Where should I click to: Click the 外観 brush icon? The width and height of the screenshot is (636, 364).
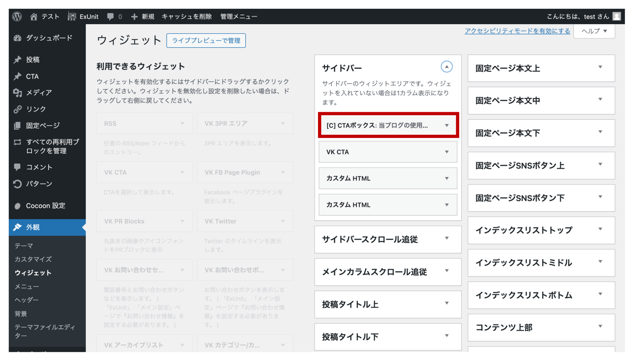18,227
